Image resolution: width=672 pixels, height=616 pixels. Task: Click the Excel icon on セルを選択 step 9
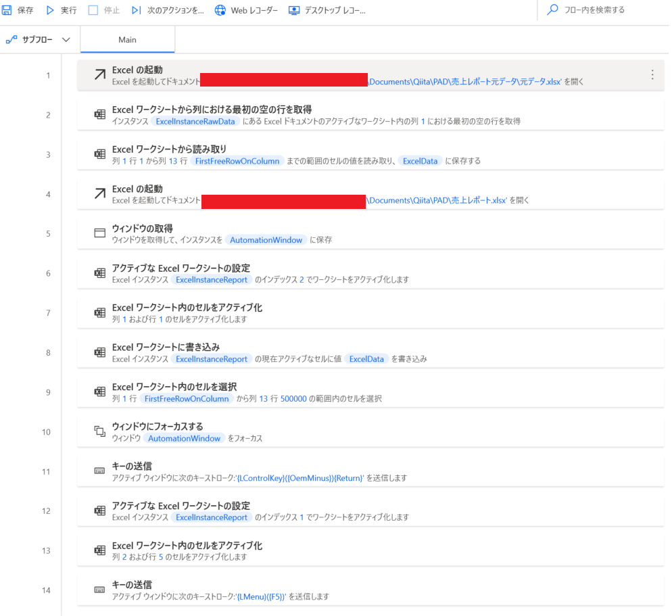pos(99,392)
